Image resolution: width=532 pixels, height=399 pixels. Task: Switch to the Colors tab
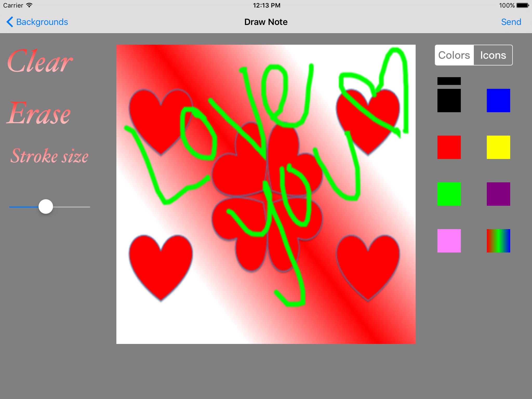click(454, 55)
